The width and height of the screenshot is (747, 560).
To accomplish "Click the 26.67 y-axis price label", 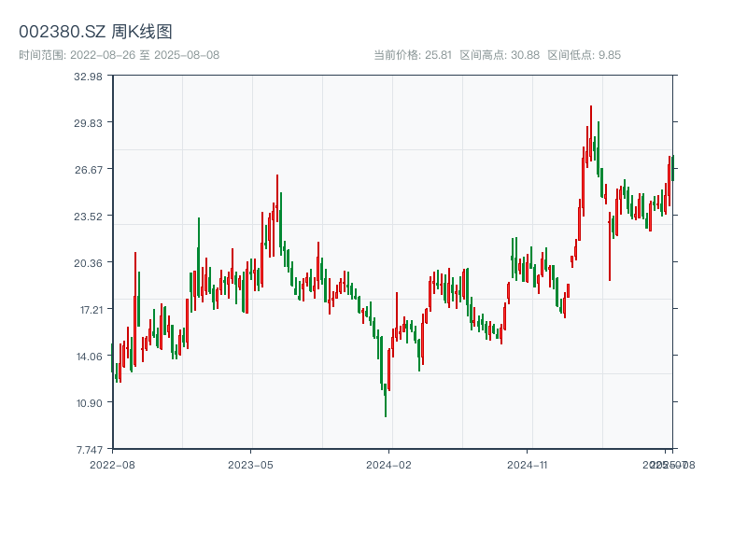I will point(88,170).
